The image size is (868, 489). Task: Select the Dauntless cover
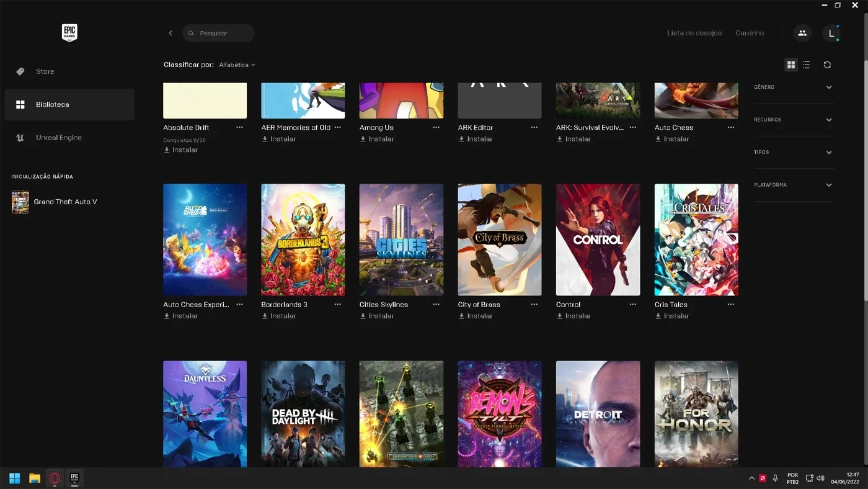click(205, 414)
